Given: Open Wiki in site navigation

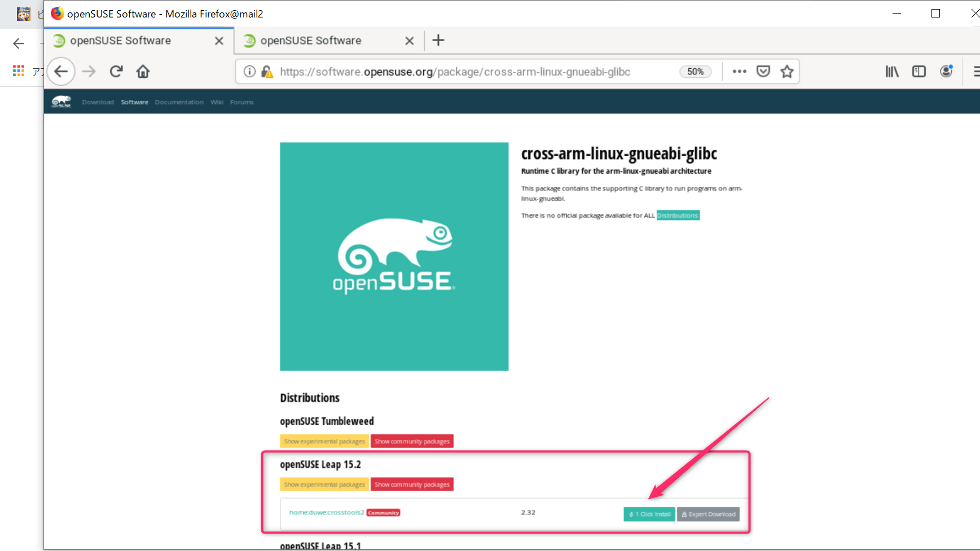Looking at the screenshot, I should click(217, 102).
